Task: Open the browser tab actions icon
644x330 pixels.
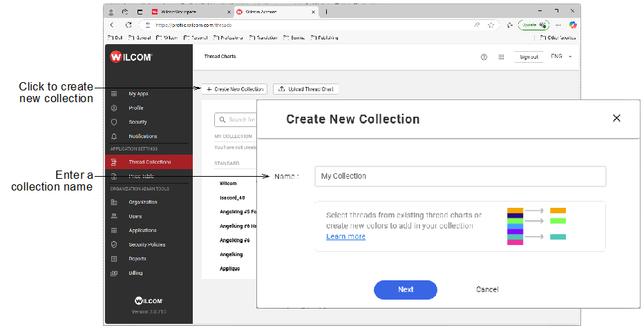Action: [140, 12]
